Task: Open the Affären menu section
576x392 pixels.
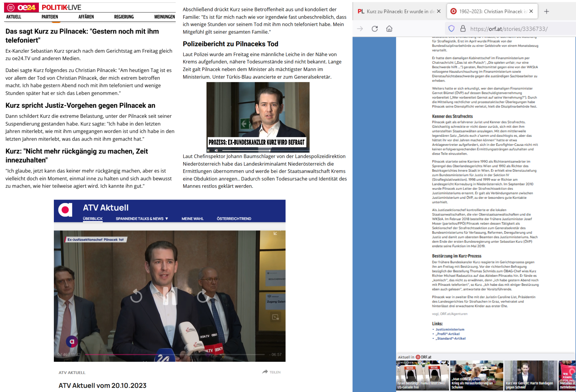Action: (x=86, y=17)
